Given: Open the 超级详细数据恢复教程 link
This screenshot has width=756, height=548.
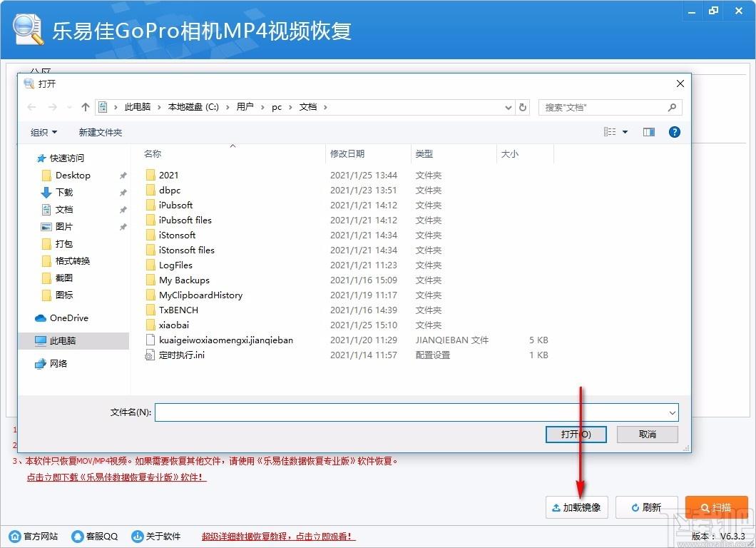Looking at the screenshot, I should (278, 537).
